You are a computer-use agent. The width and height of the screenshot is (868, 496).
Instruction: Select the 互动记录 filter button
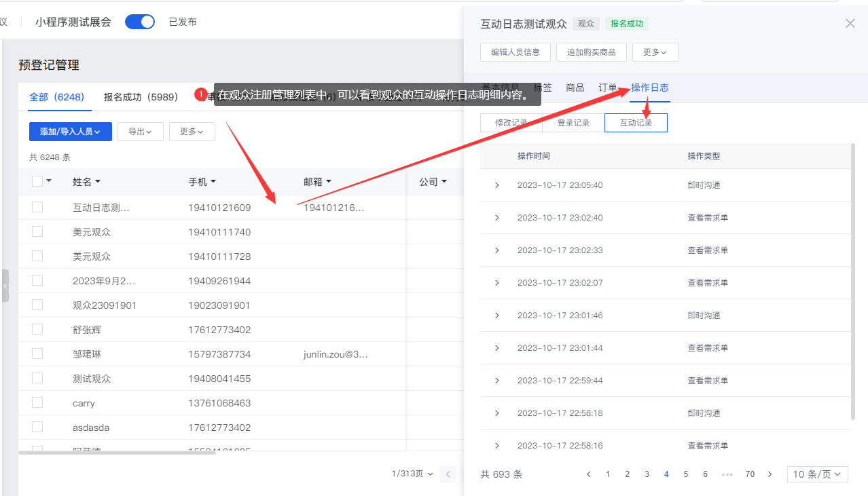click(x=636, y=122)
